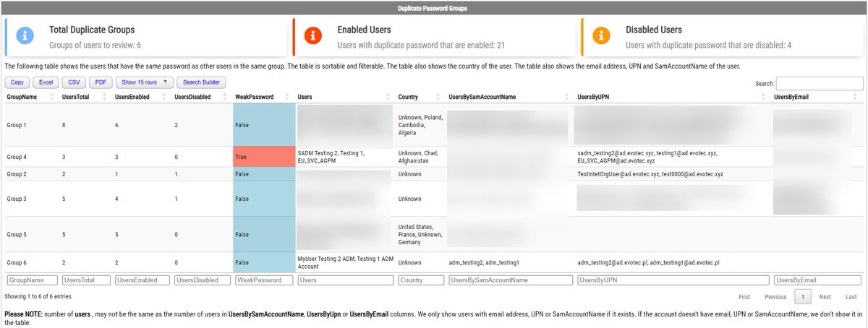The image size is (868, 328).
Task: Click the Country filter field
Action: click(420, 280)
